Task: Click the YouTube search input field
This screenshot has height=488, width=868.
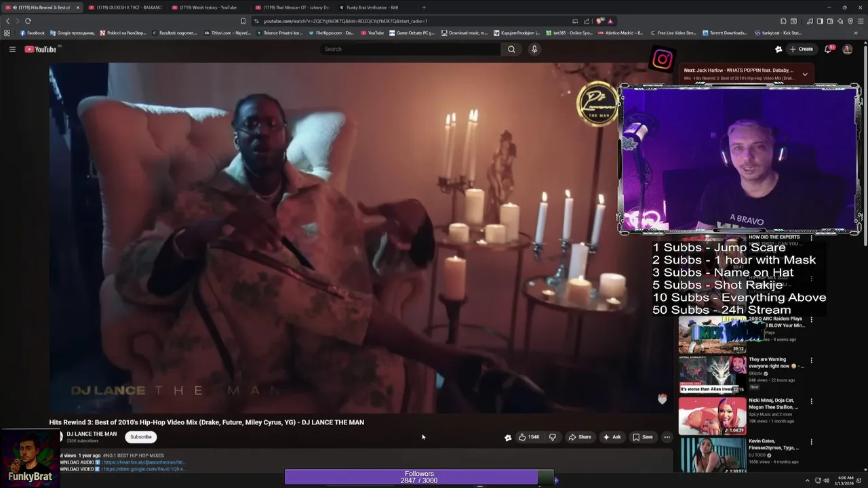Action: click(x=410, y=49)
